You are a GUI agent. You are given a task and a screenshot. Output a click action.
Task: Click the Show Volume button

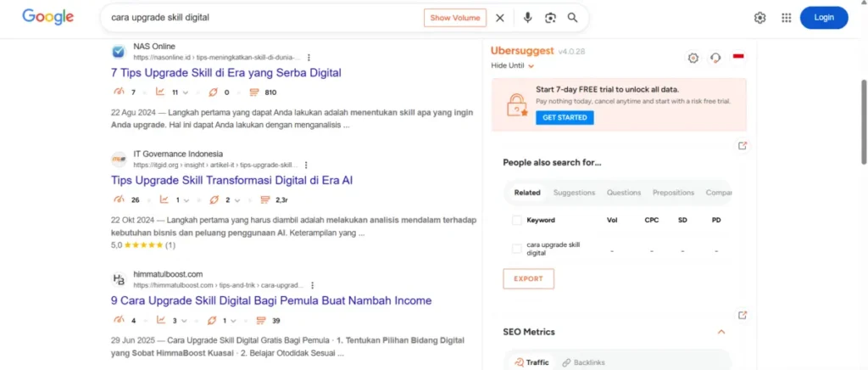click(x=455, y=18)
